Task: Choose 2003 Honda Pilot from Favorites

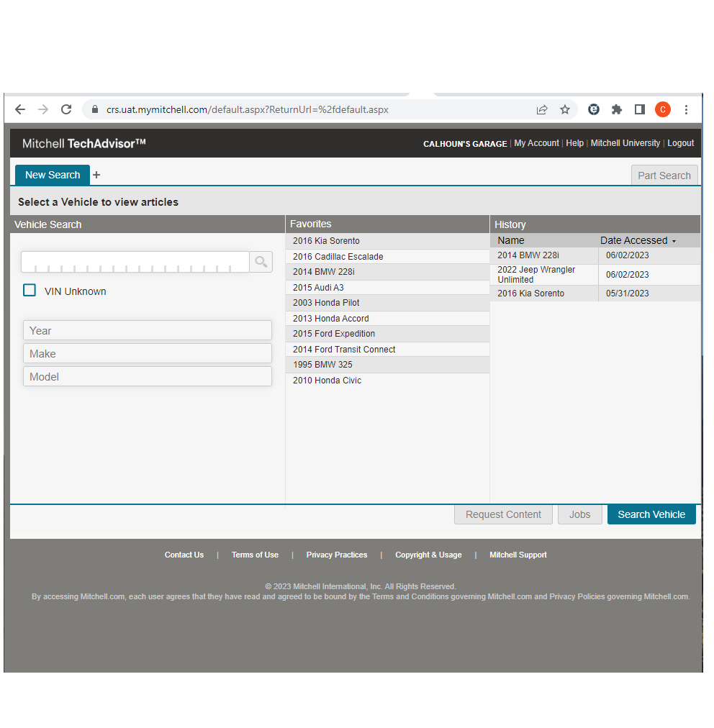Action: point(387,303)
